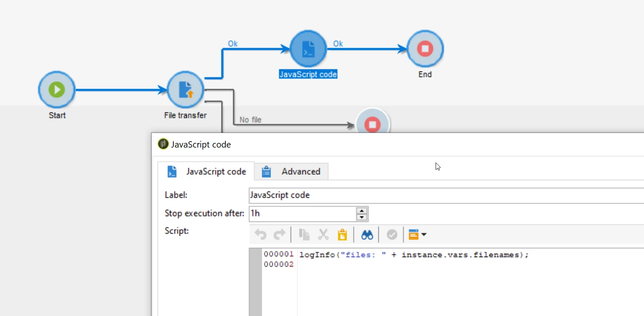The width and height of the screenshot is (644, 316).
Task: Switch to the JavaScript code tab
Action: [x=206, y=171]
